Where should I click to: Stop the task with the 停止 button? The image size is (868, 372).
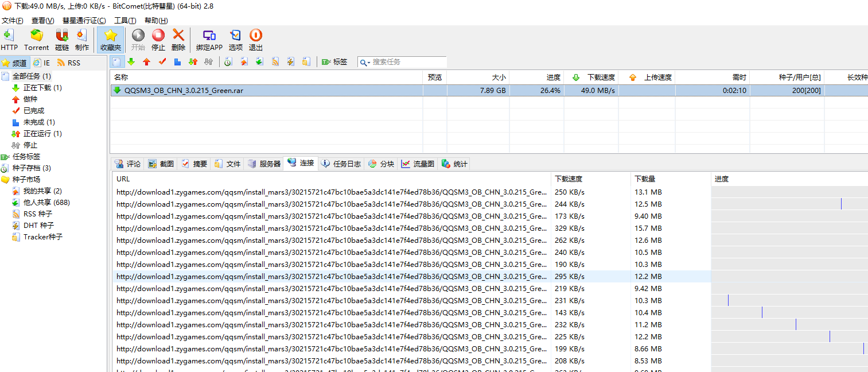pyautogui.click(x=158, y=40)
